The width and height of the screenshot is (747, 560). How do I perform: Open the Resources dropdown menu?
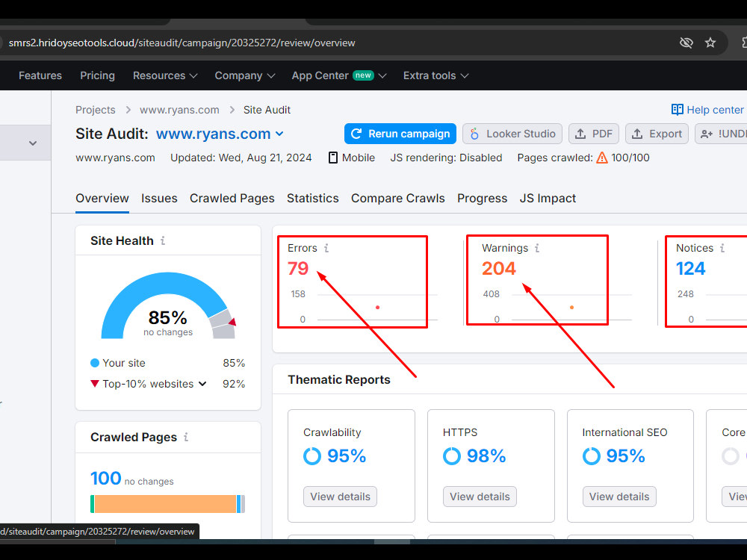coord(165,75)
